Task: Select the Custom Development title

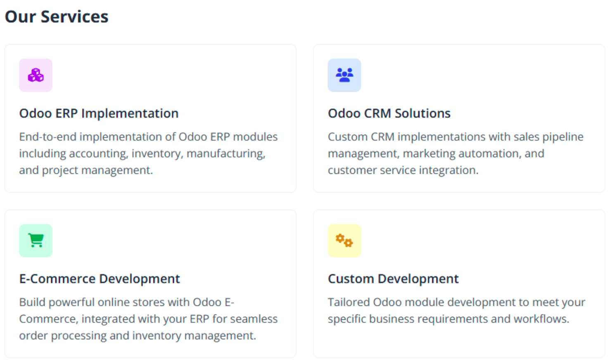Action: pyautogui.click(x=393, y=279)
